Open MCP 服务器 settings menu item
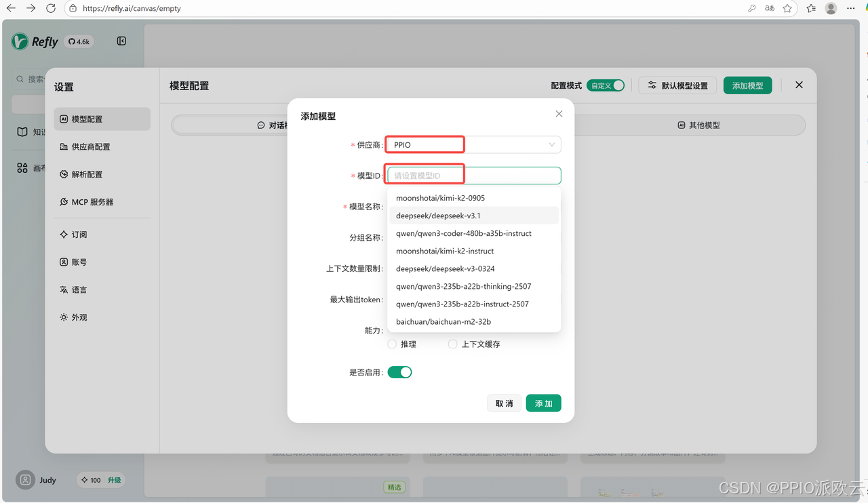Screen dimensions: 868x503 click(102, 202)
